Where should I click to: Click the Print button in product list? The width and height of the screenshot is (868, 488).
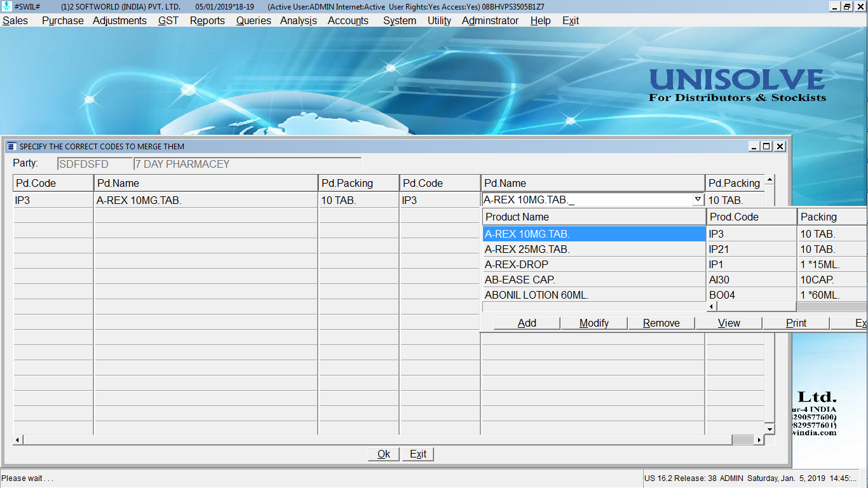click(x=796, y=323)
